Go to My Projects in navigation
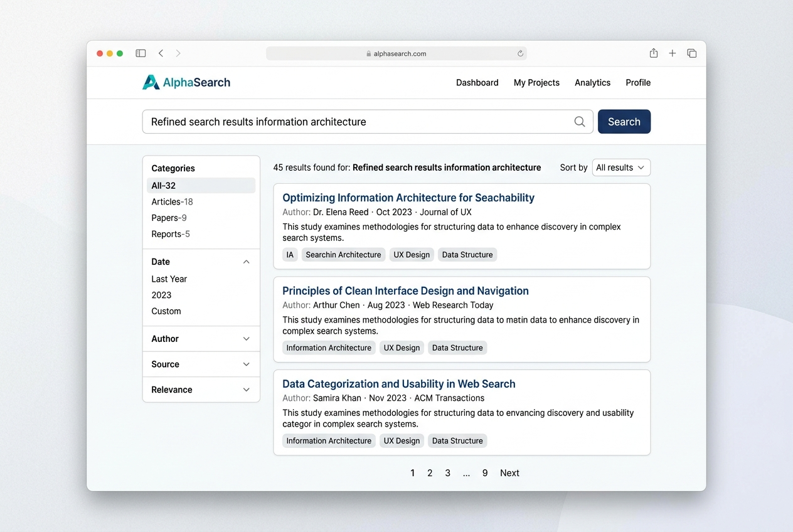This screenshot has width=793, height=532. point(536,83)
